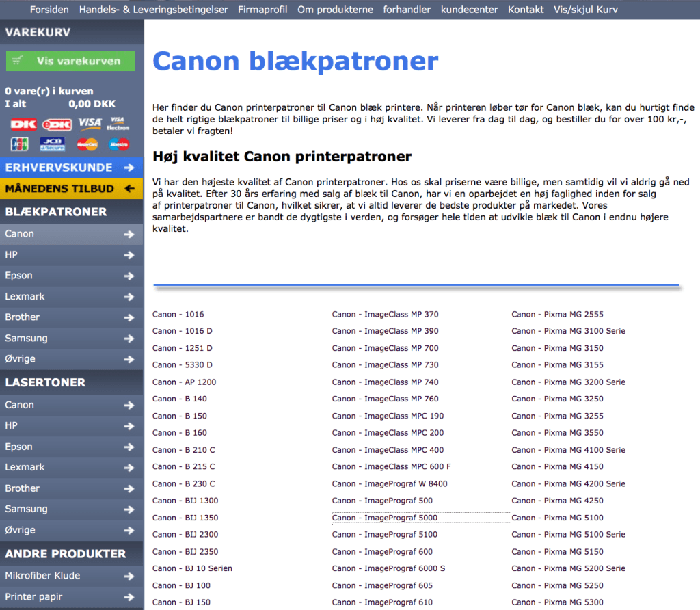Click the 0,00 DKK cart total
This screenshot has height=610, width=700.
[x=92, y=104]
